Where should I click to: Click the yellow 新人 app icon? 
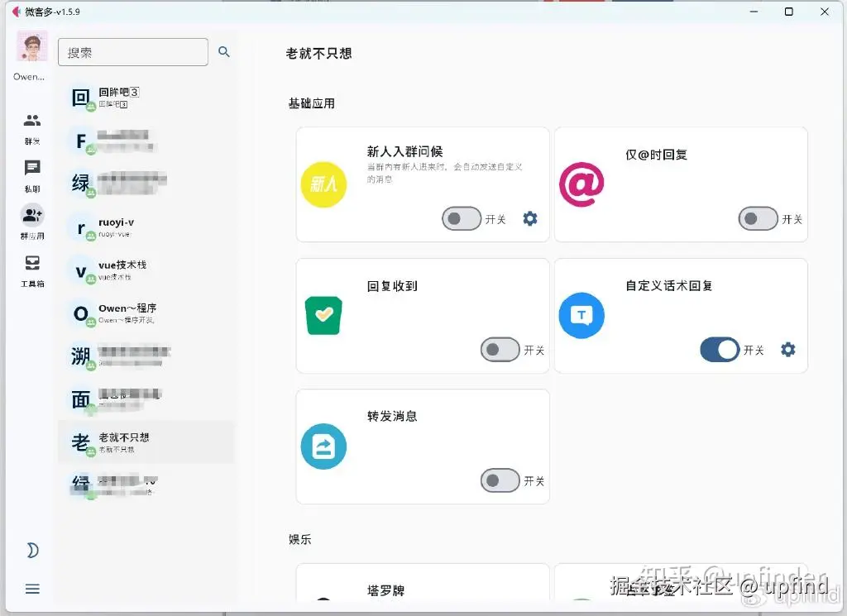pyautogui.click(x=323, y=184)
